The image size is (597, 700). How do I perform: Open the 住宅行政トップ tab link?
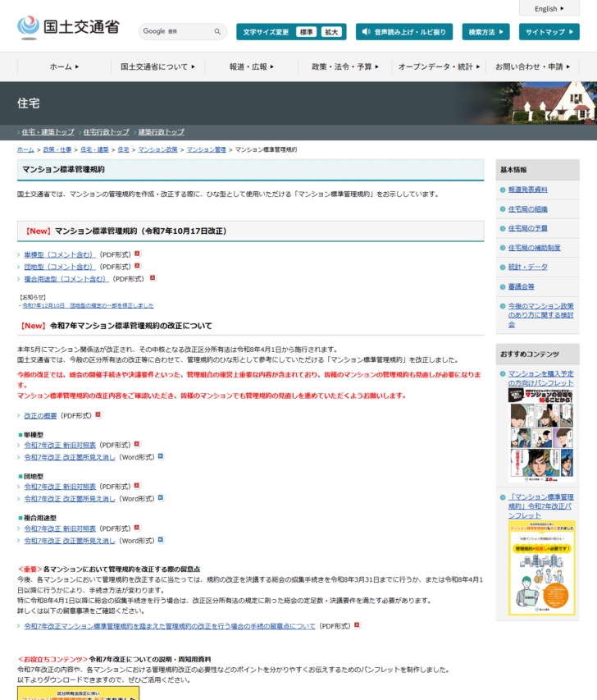pyautogui.click(x=106, y=131)
